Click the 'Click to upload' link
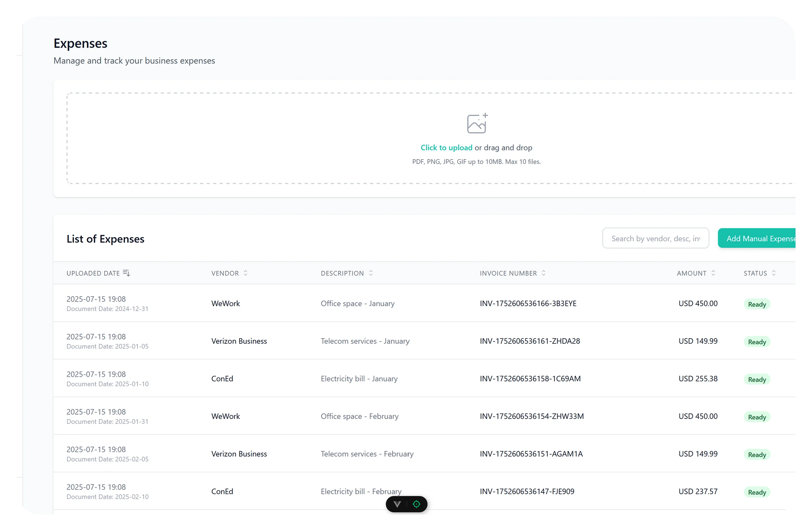This screenshot has width=812, height=531. coord(446,147)
